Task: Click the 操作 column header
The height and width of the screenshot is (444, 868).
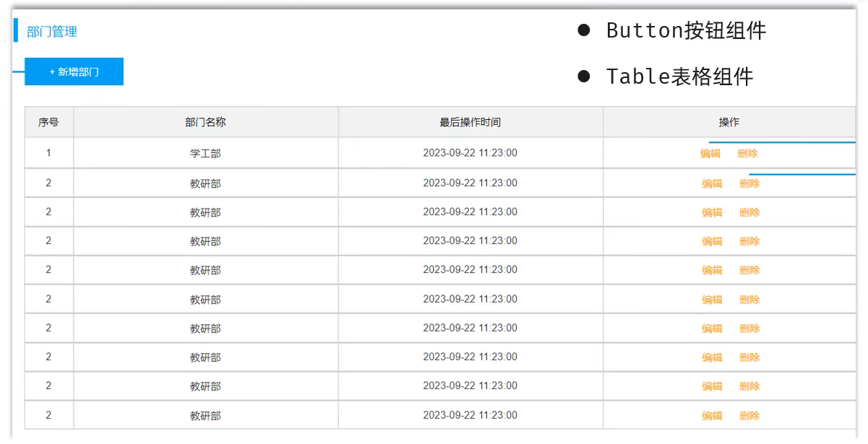Action: (729, 122)
